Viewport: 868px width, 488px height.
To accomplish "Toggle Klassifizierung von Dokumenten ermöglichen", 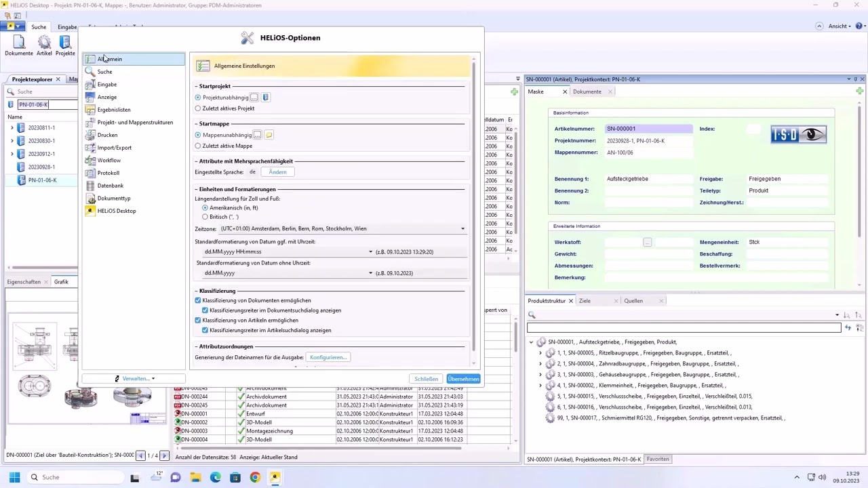I will coord(198,300).
